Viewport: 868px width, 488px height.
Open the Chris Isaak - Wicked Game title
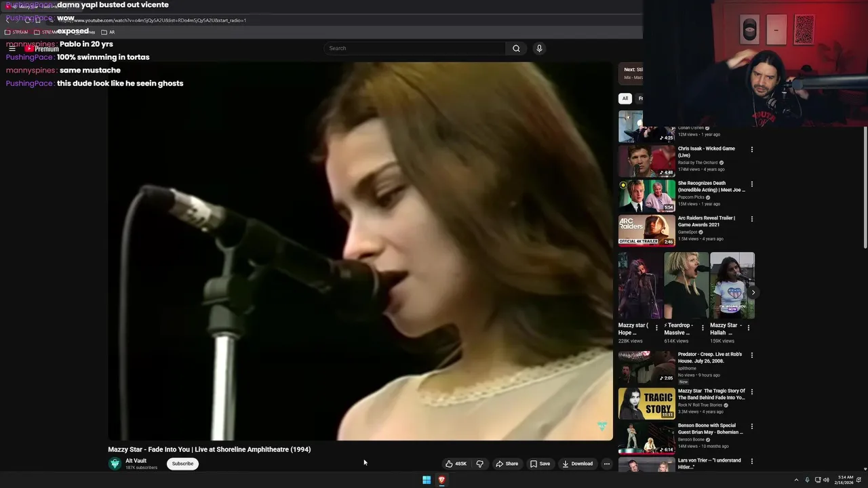(x=707, y=152)
